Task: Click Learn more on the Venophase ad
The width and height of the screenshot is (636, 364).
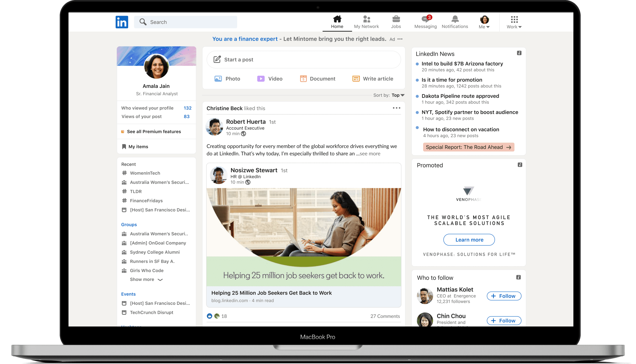Action: (x=469, y=240)
